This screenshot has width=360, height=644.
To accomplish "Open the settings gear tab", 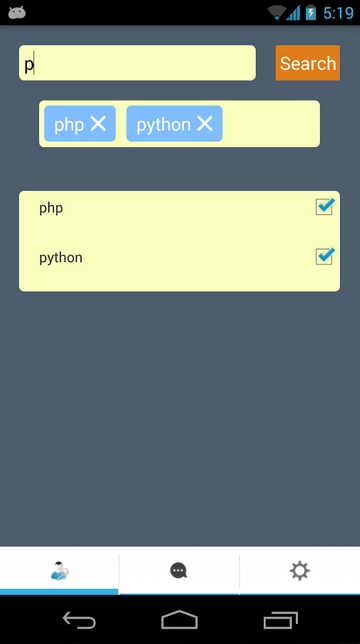I will (300, 570).
